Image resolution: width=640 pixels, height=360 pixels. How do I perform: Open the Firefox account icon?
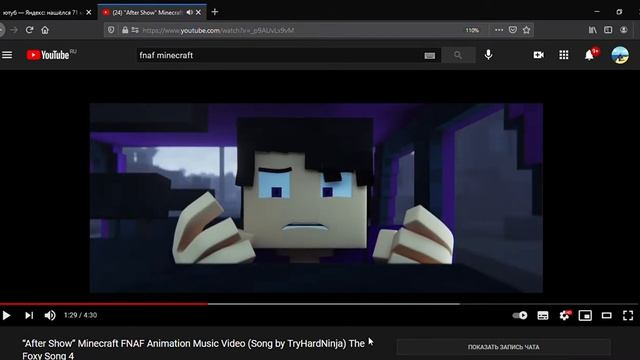coord(624,30)
